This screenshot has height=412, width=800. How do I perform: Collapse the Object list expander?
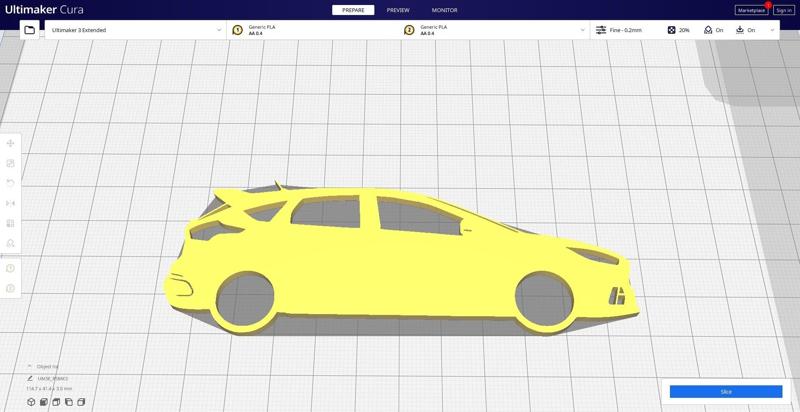[x=29, y=366]
